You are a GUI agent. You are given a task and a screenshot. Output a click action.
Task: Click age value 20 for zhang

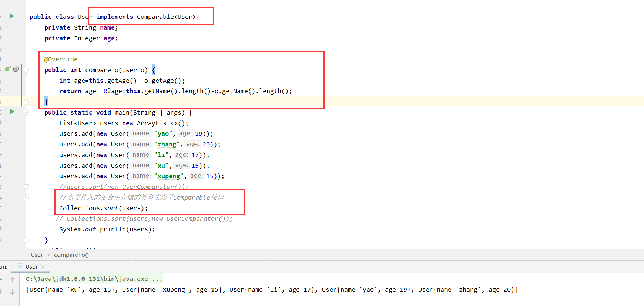(x=206, y=144)
